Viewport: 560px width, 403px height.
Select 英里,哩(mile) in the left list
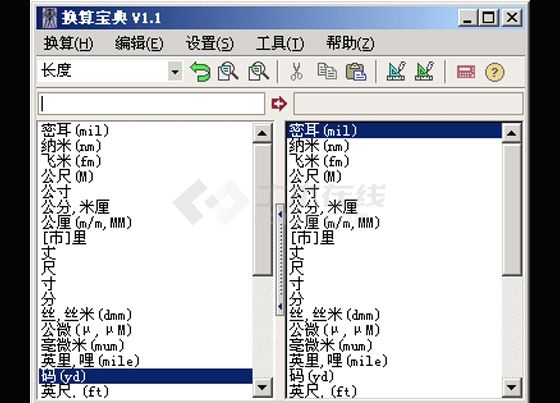pyautogui.click(x=146, y=361)
